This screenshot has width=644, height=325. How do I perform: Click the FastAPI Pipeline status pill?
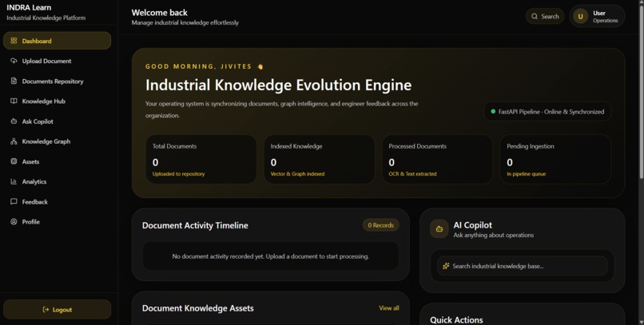pos(547,111)
